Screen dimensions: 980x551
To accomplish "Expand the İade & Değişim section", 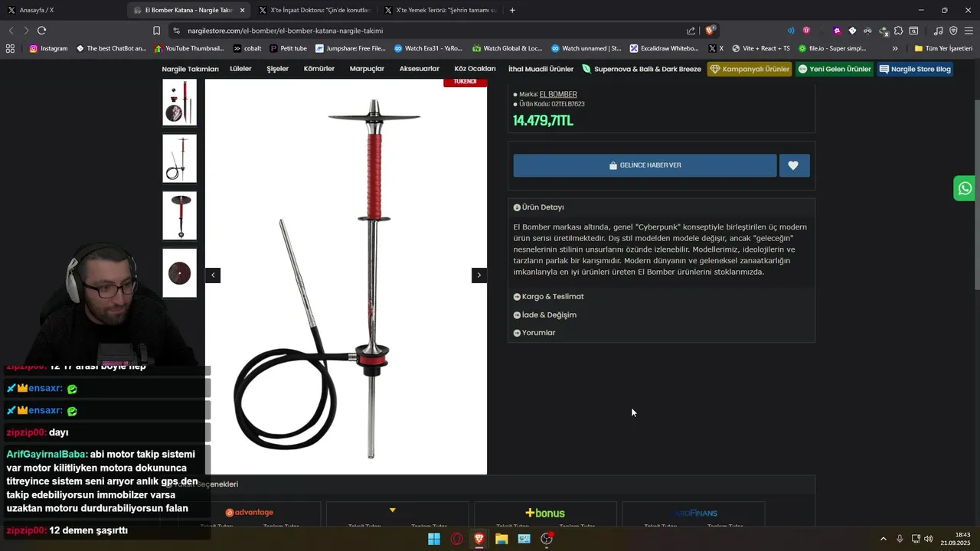I will (x=544, y=315).
